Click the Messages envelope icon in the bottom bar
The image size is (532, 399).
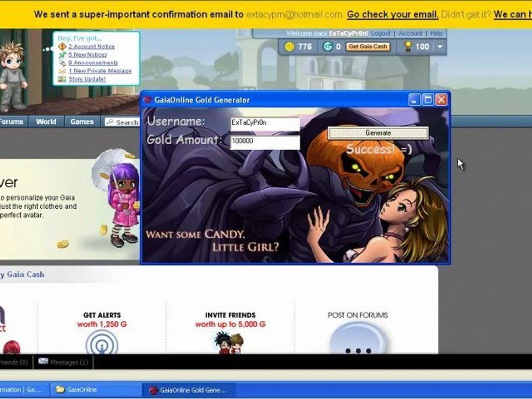click(43, 361)
